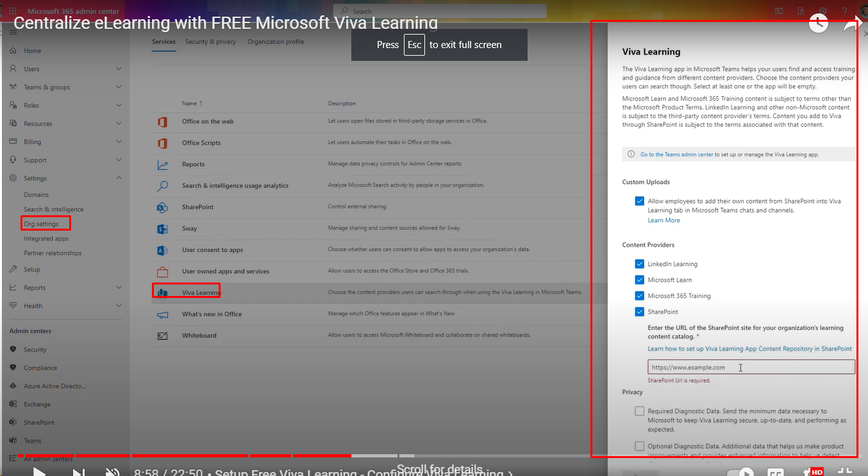Uncheck the SharePoint content provider checkbox
The image size is (868, 476).
point(639,312)
